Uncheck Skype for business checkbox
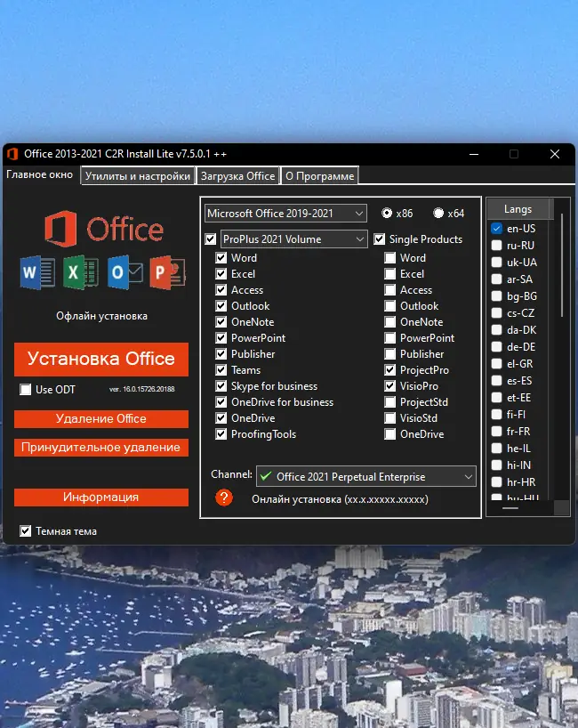The height and width of the screenshot is (728, 578). click(221, 386)
